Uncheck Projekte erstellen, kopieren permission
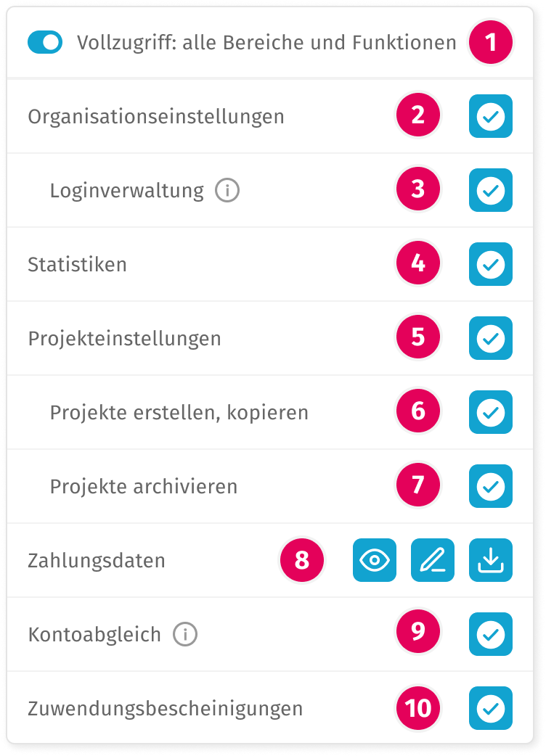 [491, 412]
